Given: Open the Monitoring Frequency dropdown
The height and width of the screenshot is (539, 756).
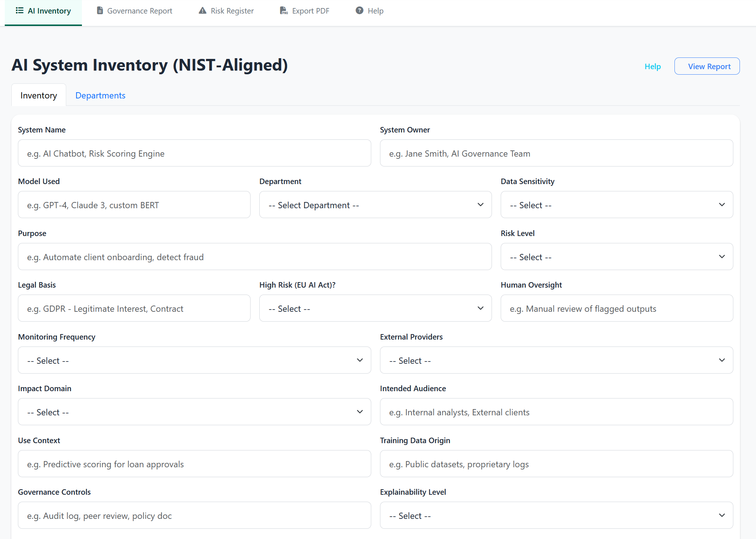Looking at the screenshot, I should pyautogui.click(x=194, y=360).
